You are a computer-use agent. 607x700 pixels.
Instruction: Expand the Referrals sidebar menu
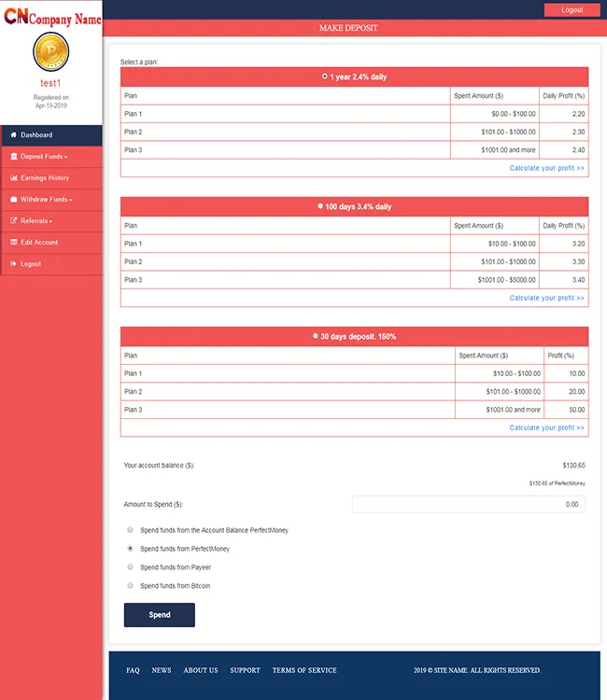51,220
